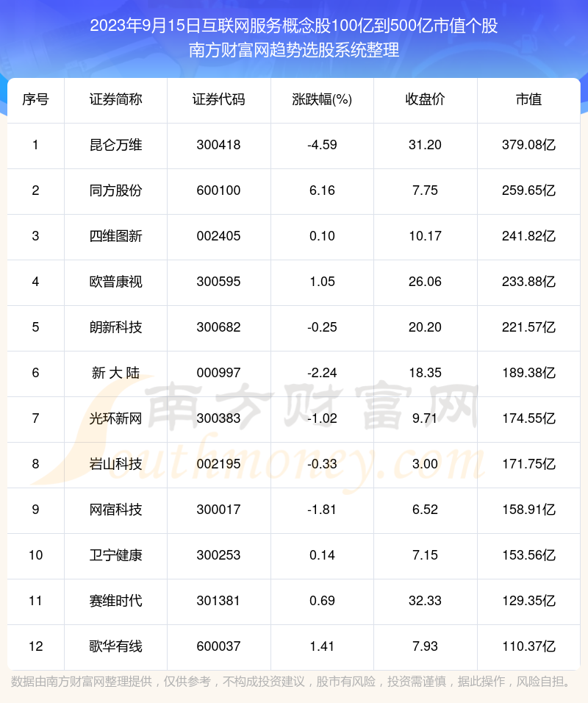Click market value 110.37亿
Image resolution: width=588 pixels, height=703 pixels.
529,646
